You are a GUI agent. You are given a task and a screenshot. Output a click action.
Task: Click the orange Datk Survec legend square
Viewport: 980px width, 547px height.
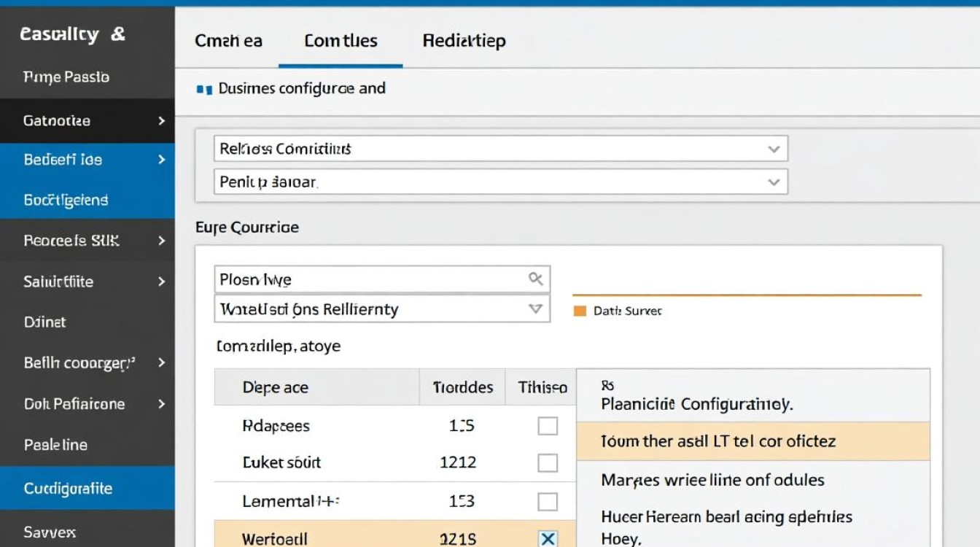580,311
